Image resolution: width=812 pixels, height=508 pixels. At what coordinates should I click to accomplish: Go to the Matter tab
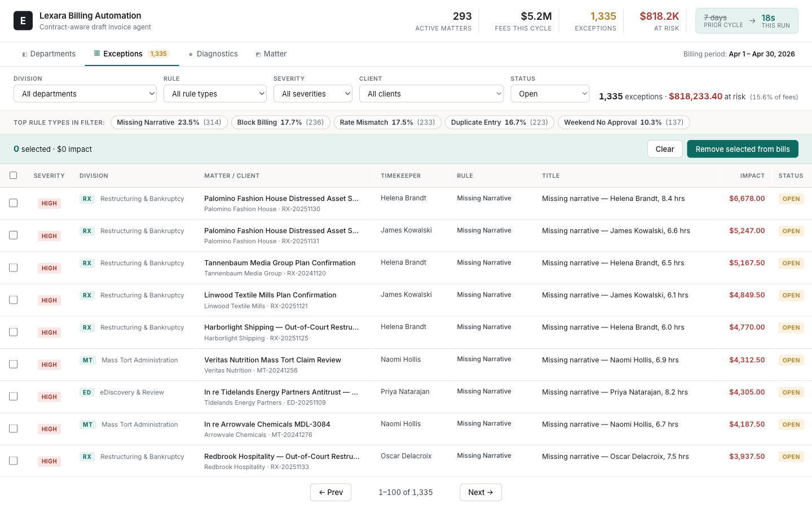click(271, 54)
